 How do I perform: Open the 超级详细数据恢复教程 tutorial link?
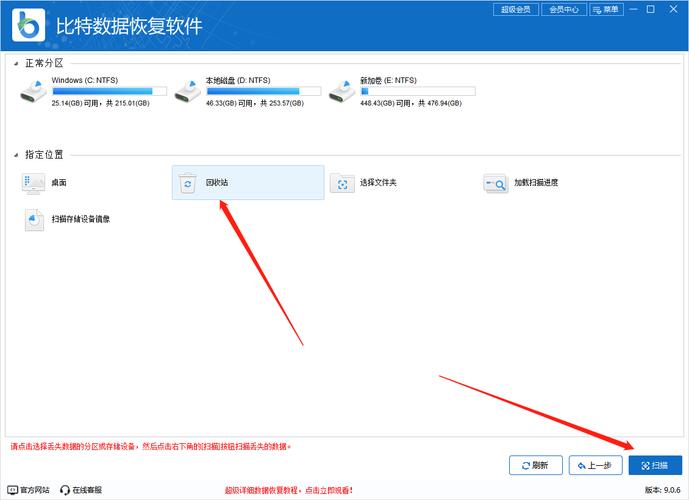pyautogui.click(x=289, y=490)
